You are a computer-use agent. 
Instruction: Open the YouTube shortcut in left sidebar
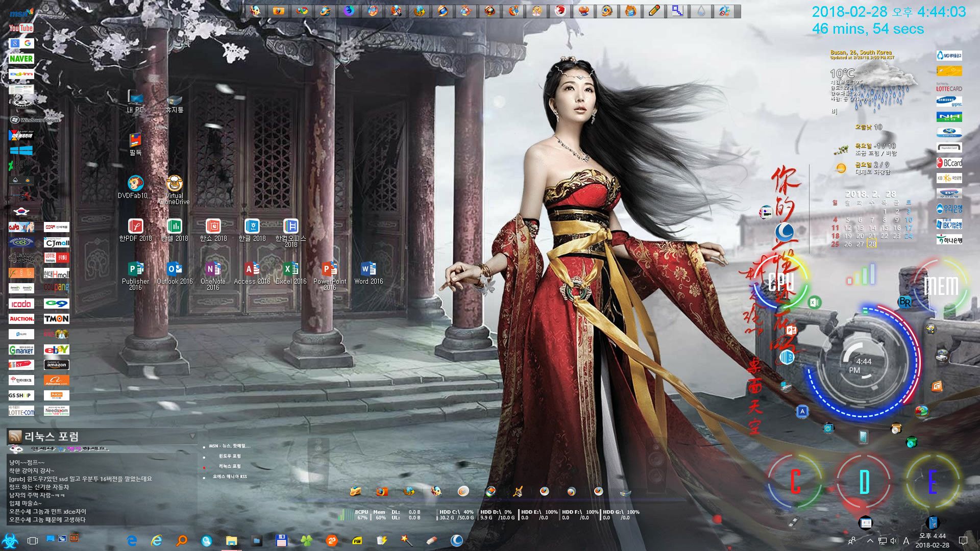[21, 28]
